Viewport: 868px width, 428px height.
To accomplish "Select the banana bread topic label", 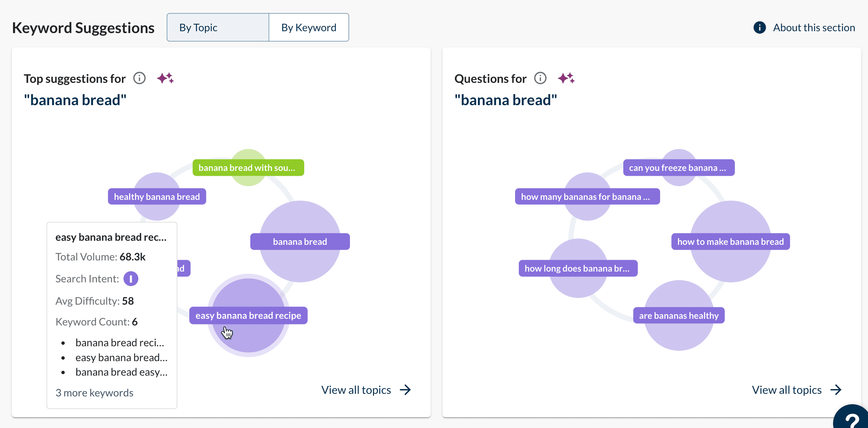I will (300, 241).
